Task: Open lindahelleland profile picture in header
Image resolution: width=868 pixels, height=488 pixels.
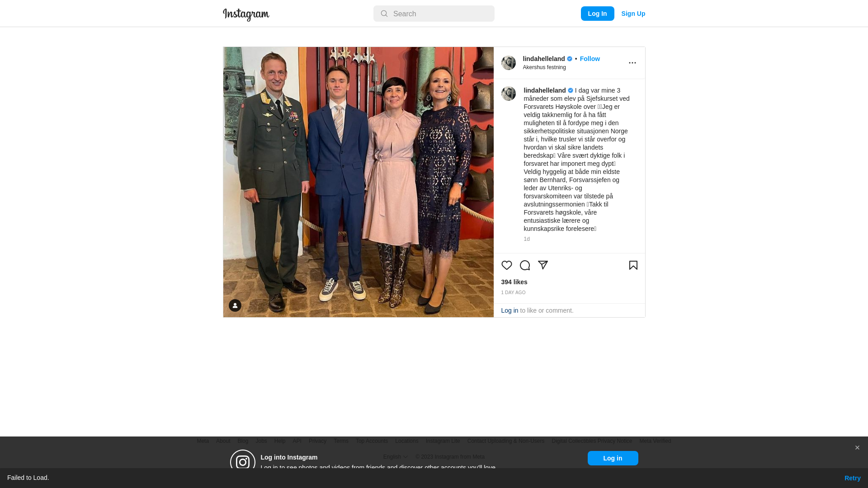Action: click(x=508, y=63)
